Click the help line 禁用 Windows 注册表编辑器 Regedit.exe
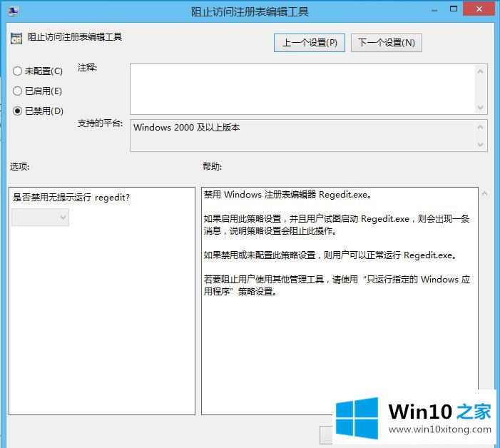Viewport: 500px width, 448px height. (x=288, y=195)
